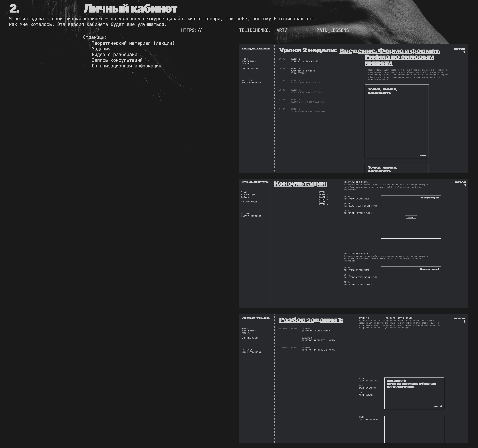Select Неделя 1 Введение. Форма и формат entry
Screen dimensions: 478x448
(305, 60)
